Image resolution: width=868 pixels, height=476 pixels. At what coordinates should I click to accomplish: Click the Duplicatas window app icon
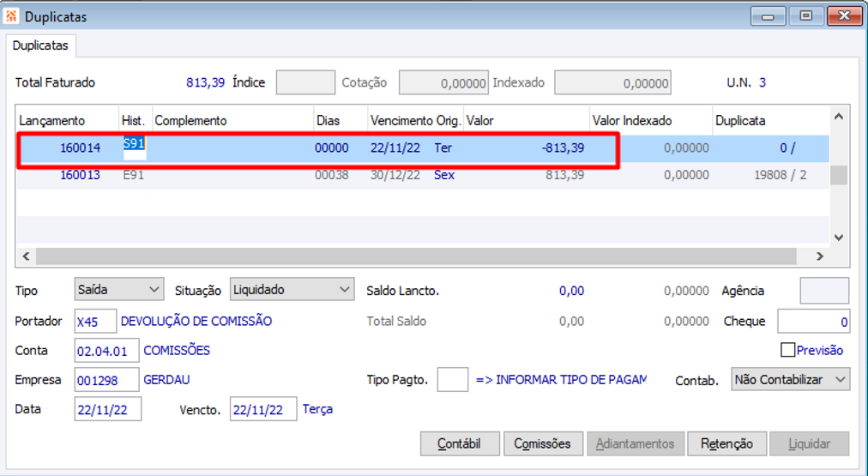coord(11,16)
